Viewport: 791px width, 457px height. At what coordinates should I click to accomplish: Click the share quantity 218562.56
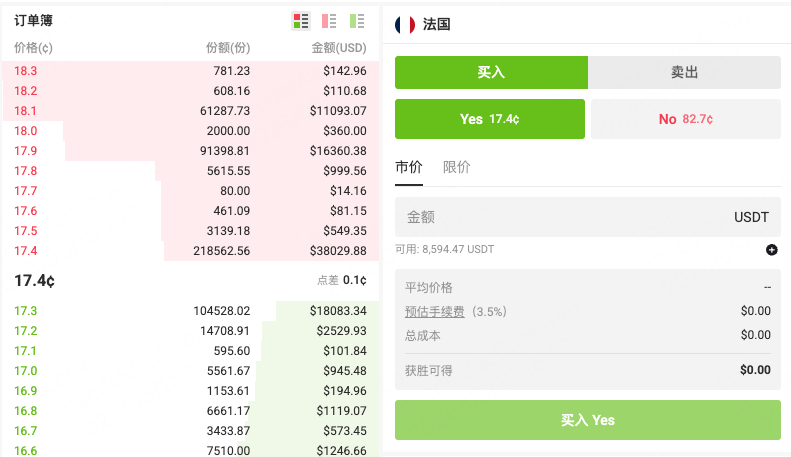[x=221, y=251]
